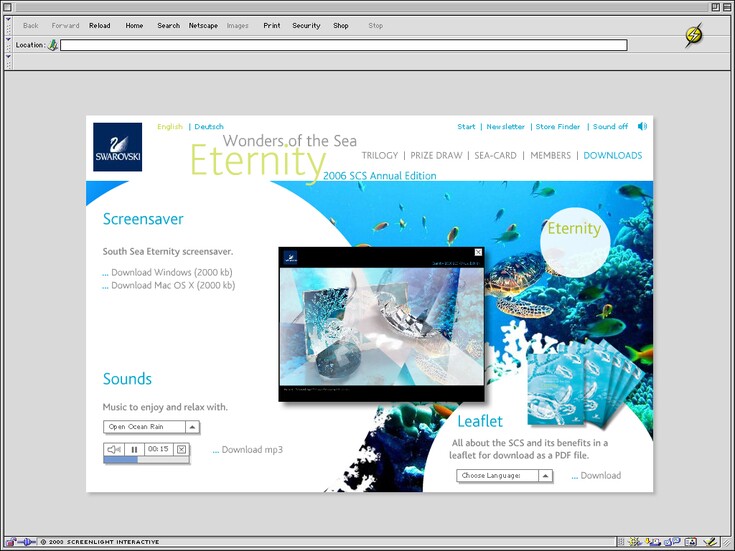The height and width of the screenshot is (551, 735).
Task: Pause the Open Ocean Rain track
Action: pyautogui.click(x=134, y=449)
